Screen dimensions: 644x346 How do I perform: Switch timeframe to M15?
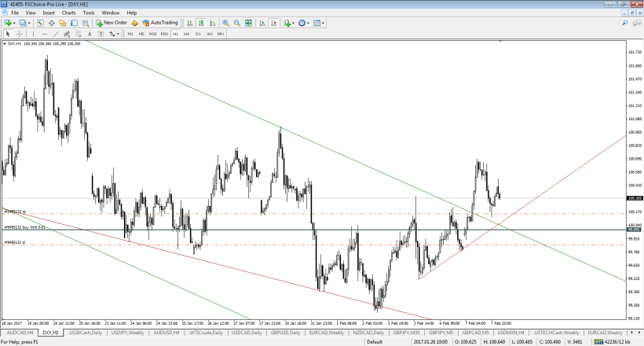click(x=153, y=34)
